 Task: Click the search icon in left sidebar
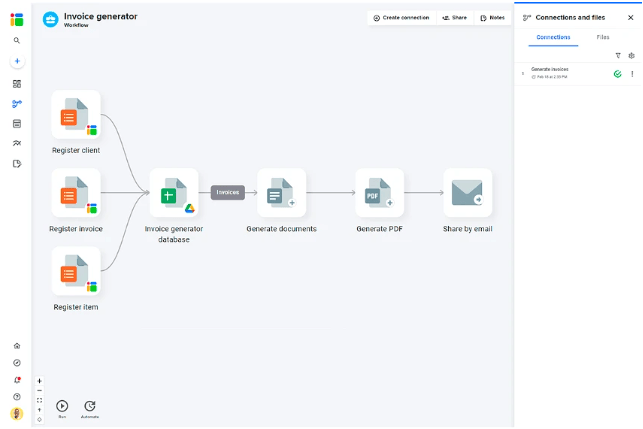[17, 41]
